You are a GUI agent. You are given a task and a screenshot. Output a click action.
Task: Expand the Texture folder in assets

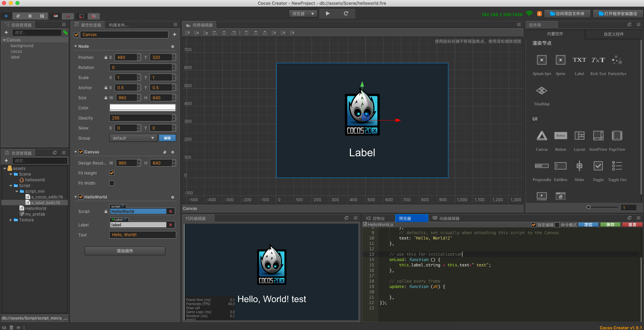coord(11,220)
